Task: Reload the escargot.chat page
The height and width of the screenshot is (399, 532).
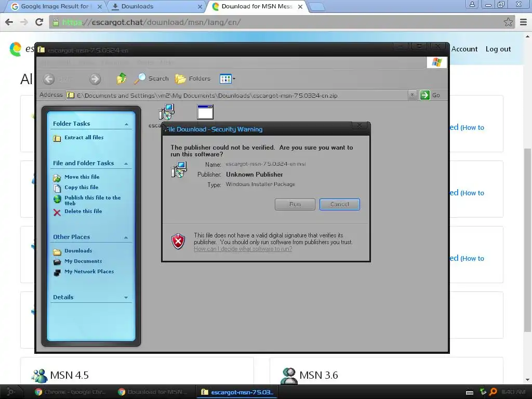Action: point(39,22)
